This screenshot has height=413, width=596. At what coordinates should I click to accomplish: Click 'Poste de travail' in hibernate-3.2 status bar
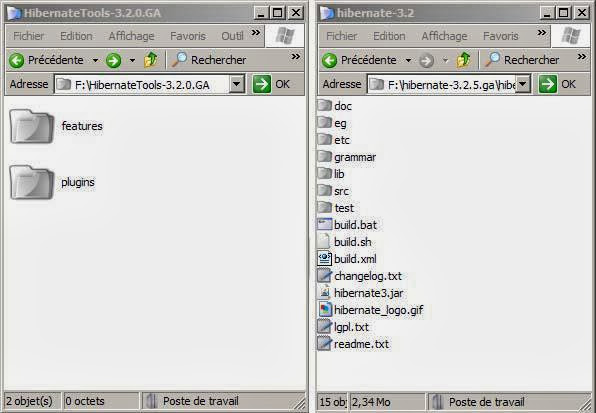pos(487,402)
